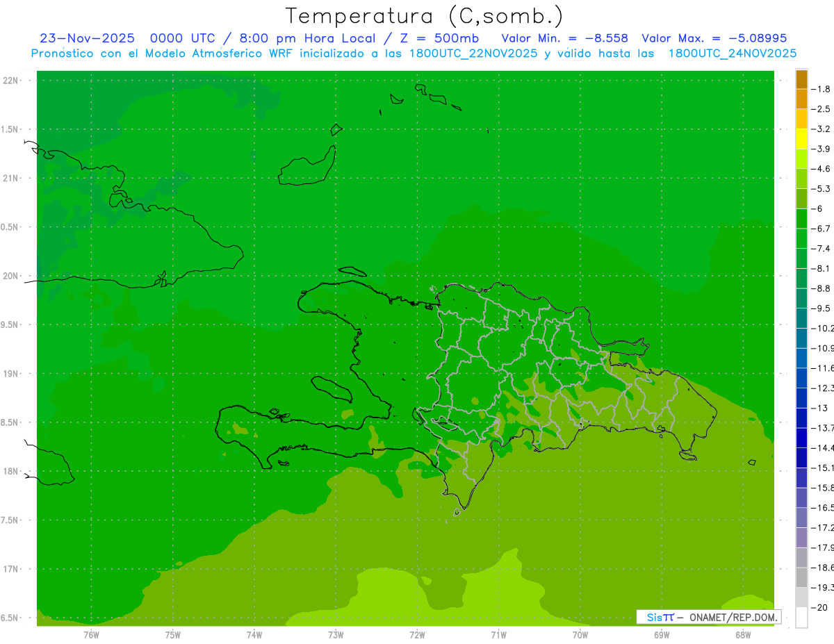
Task: Click the "-3.2" color bar value
Action: [821, 129]
